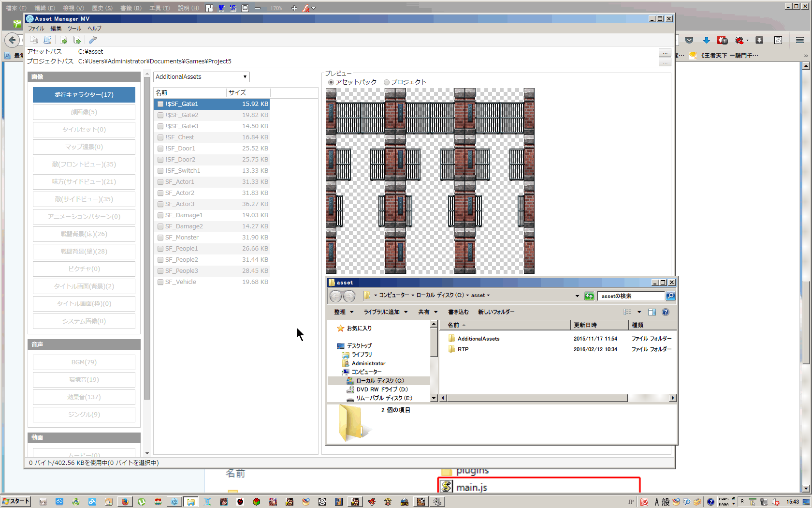The image size is (812, 508).
Task: Open the ファイル menu in Asset Manager
Action: tap(36, 29)
